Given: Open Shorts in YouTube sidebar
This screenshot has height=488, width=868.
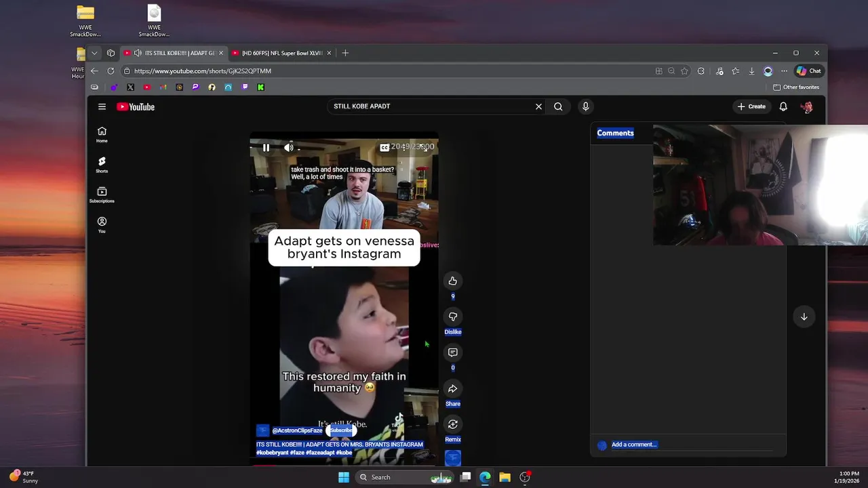Looking at the screenshot, I should 102,165.
